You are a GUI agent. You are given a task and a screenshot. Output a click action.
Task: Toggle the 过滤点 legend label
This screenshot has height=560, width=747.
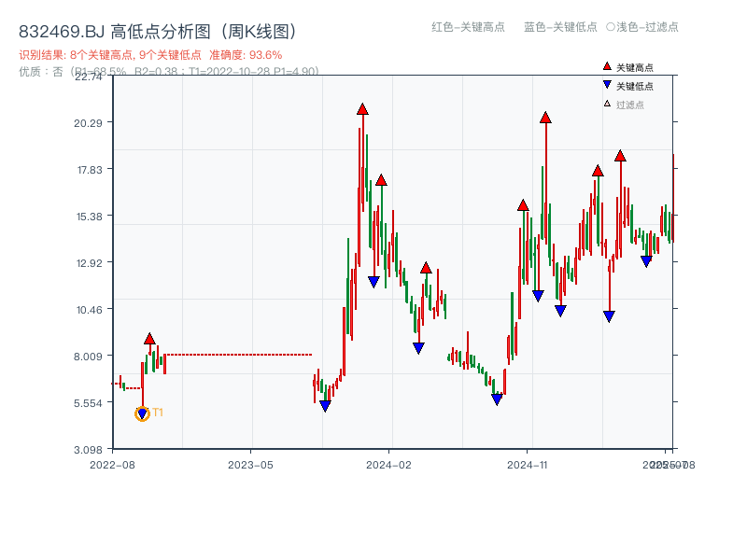tap(629, 105)
